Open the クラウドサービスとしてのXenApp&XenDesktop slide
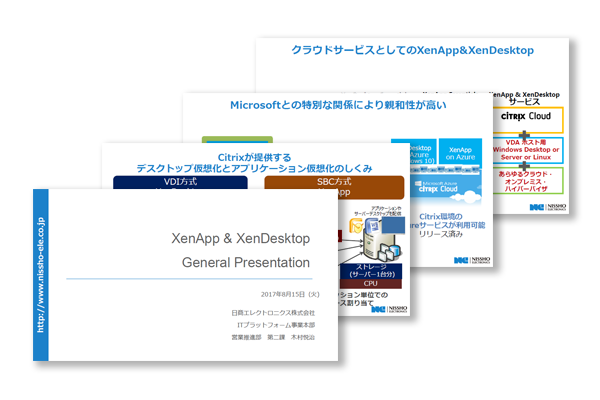The height and width of the screenshot is (400, 600). click(x=412, y=49)
